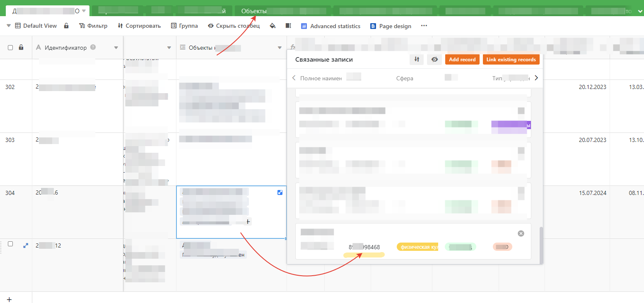Expand linked cell in row 304
This screenshot has width=644, height=303.
280,192
